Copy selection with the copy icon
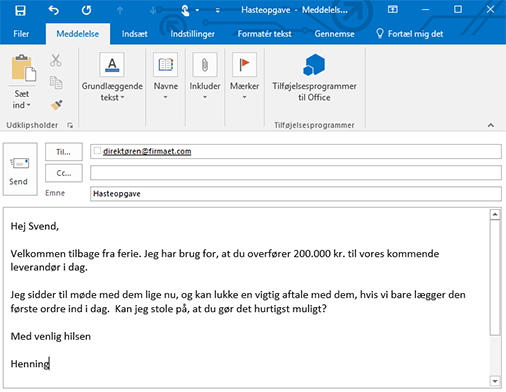506x392 pixels. 56,82
